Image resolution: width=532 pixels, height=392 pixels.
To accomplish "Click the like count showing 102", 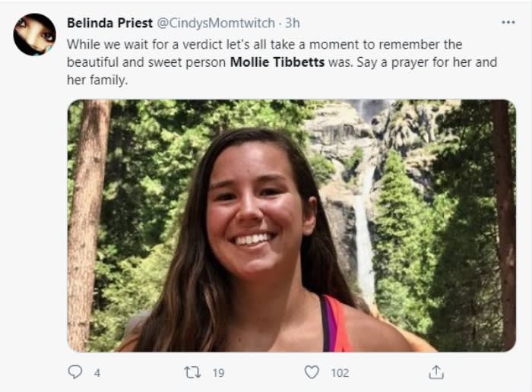I will 339,372.
